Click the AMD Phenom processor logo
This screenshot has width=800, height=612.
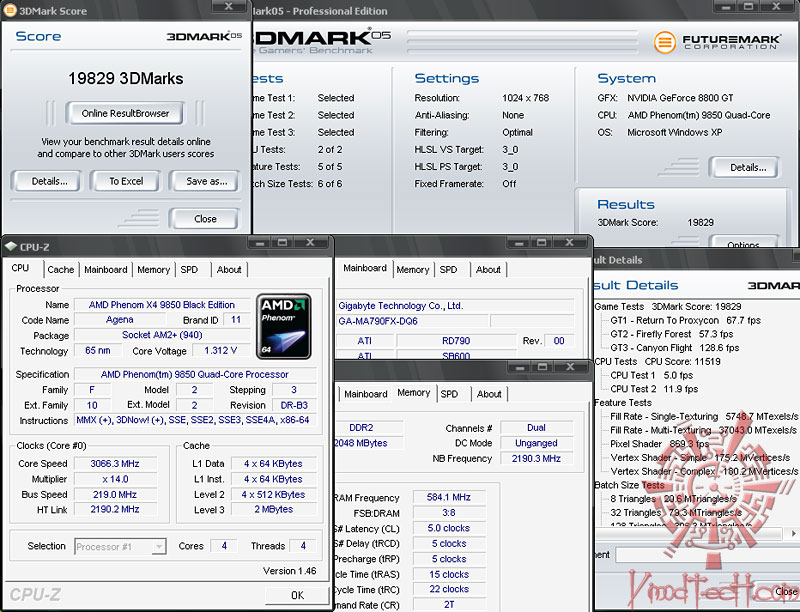click(284, 326)
